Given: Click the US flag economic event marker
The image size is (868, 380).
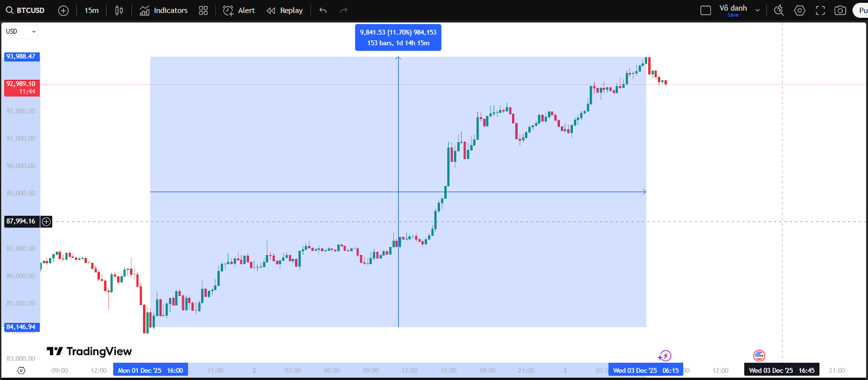Looking at the screenshot, I should [x=759, y=356].
